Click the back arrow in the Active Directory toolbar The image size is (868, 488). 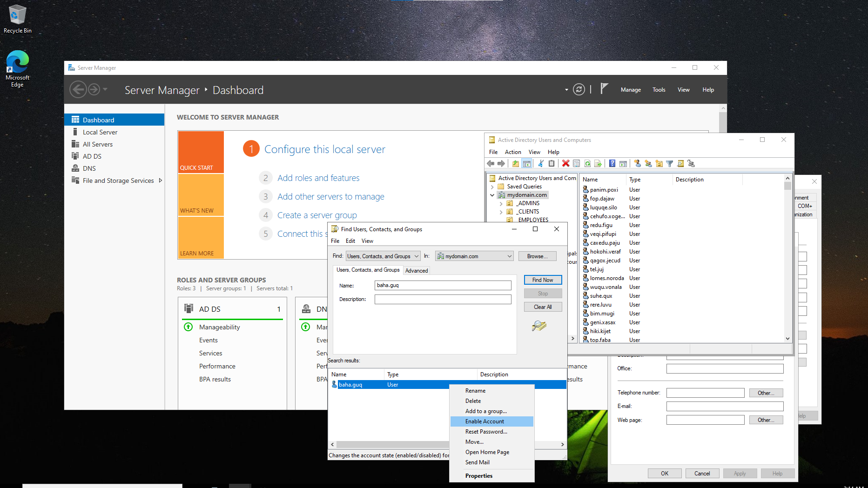pyautogui.click(x=491, y=163)
